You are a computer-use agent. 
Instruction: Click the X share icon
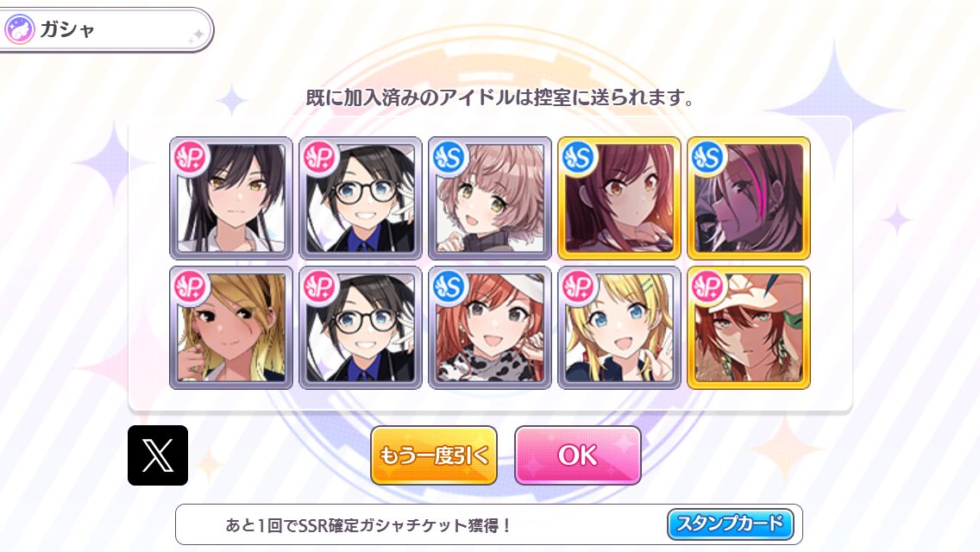tap(158, 455)
